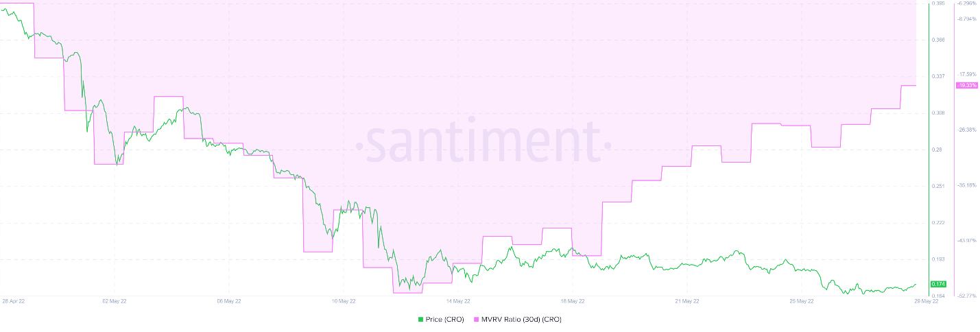Screen dimensions: 980x332
Task: Click the 0.337 price axis label
Action: click(939, 76)
